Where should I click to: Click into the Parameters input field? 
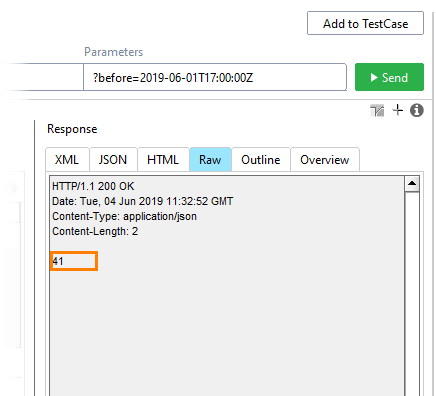click(x=215, y=77)
